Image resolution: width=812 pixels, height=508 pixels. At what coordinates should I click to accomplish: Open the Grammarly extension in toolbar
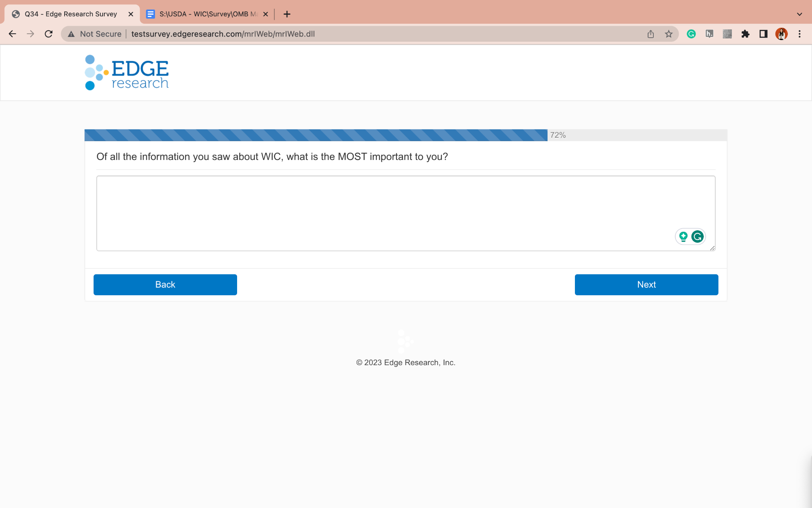[691, 34]
